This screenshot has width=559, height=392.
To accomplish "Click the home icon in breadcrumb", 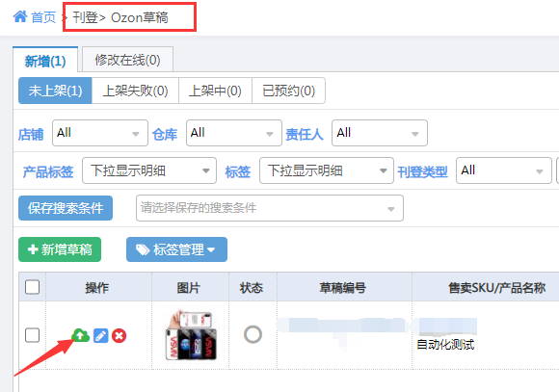I will point(20,16).
